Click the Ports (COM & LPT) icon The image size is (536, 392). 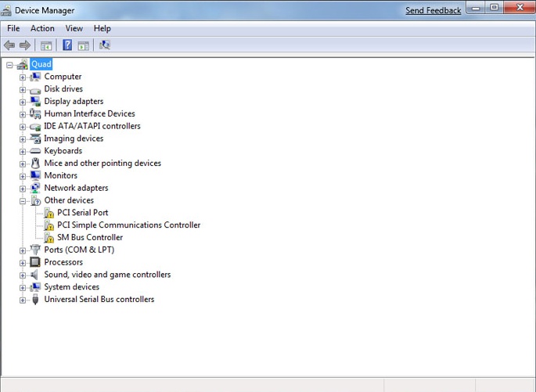click(x=35, y=250)
